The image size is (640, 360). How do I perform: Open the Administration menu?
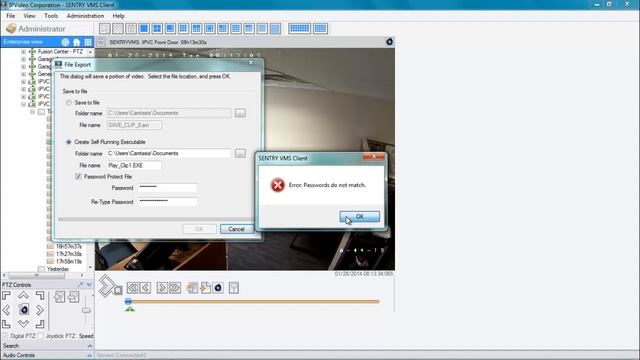pyautogui.click(x=85, y=16)
